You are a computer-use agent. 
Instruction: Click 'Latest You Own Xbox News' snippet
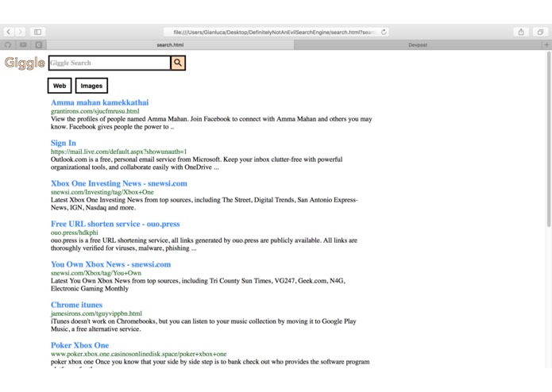[x=198, y=284]
